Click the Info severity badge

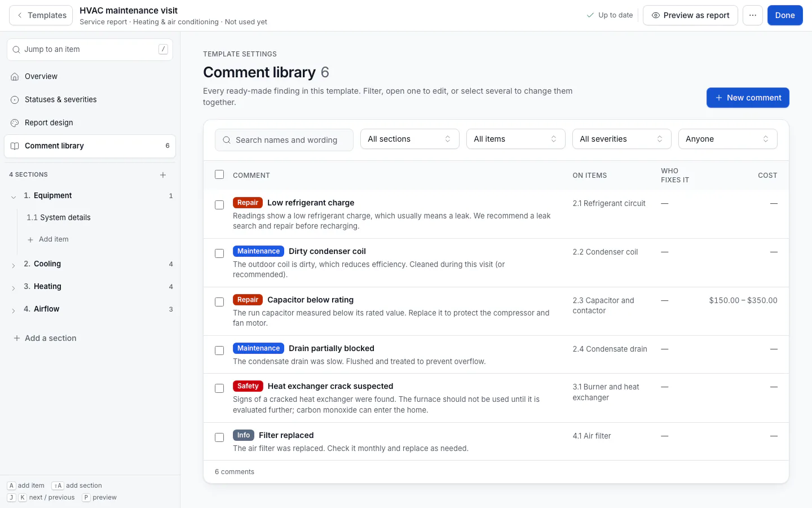pos(244,435)
